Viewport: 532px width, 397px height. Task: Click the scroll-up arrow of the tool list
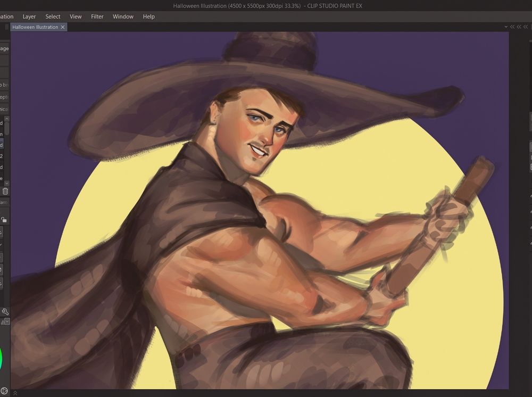[x=7, y=119]
